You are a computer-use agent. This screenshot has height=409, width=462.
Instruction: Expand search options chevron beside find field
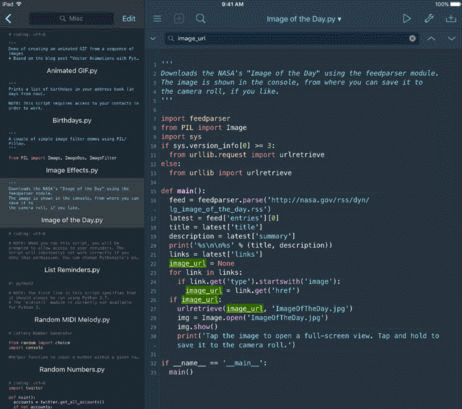[153, 39]
